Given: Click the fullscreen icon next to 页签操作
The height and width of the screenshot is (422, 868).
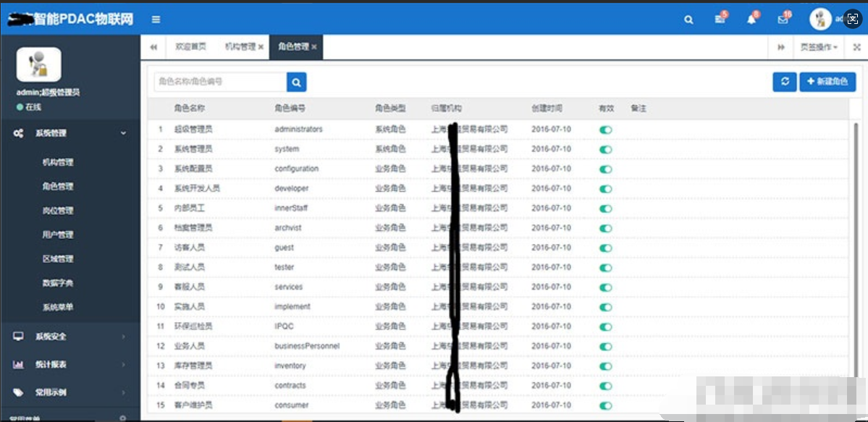Looking at the screenshot, I should [x=856, y=46].
